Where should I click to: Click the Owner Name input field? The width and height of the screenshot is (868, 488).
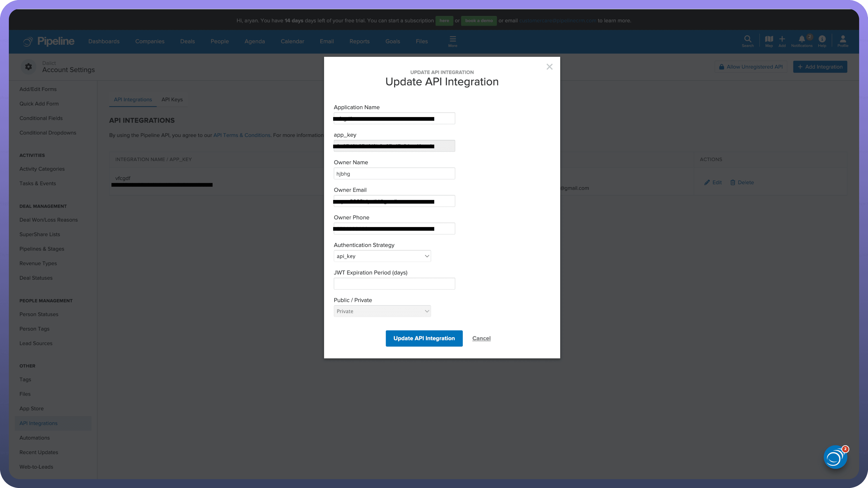click(394, 174)
